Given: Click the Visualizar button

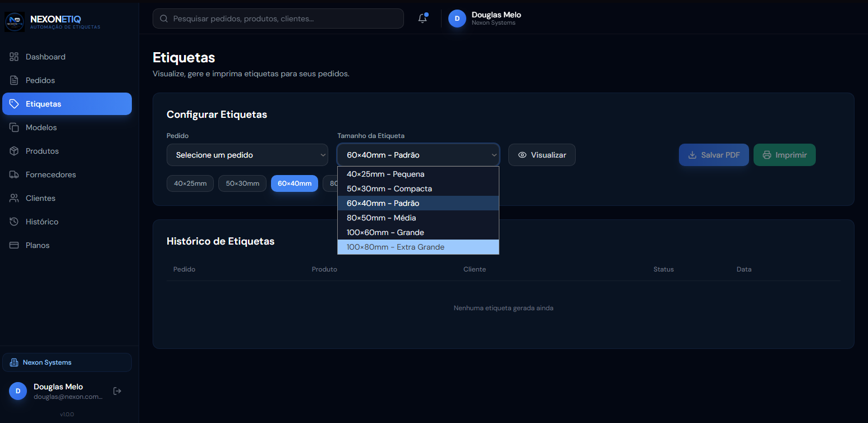Looking at the screenshot, I should click(x=542, y=155).
